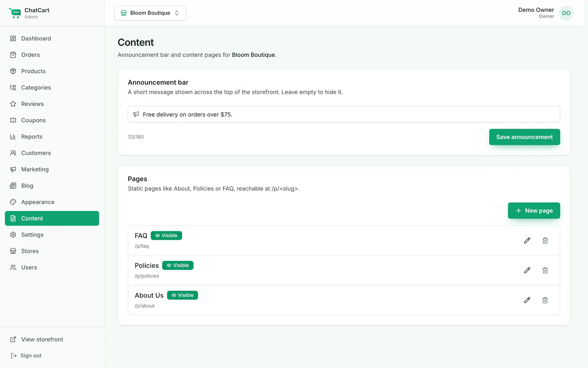588x368 pixels.
Task: Click the ChatCart cart logo icon
Action: coord(15,13)
